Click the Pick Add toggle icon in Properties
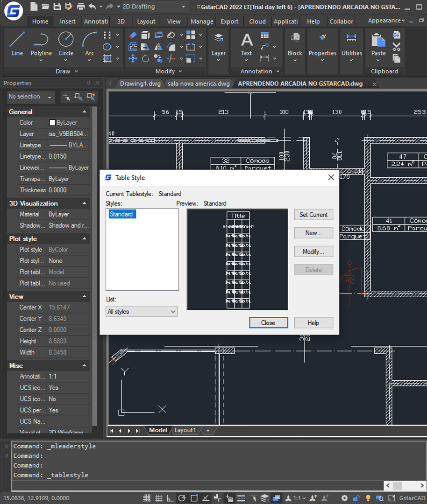 click(x=66, y=97)
